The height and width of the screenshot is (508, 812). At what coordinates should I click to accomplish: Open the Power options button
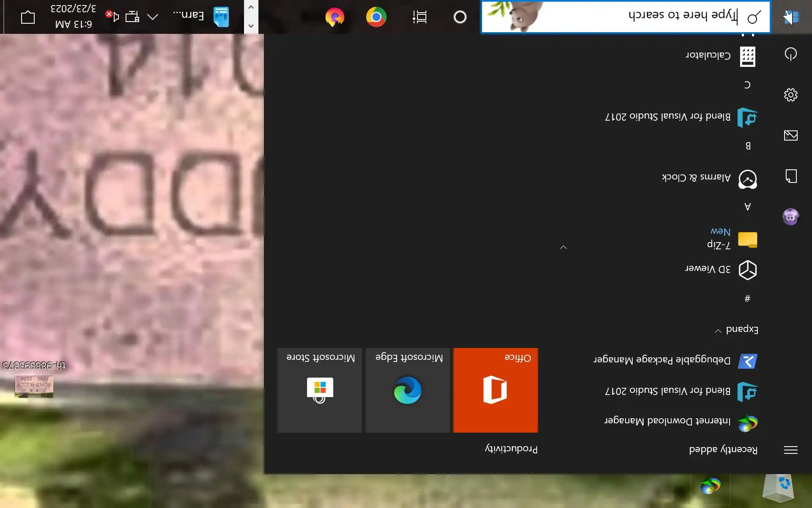[x=790, y=54]
